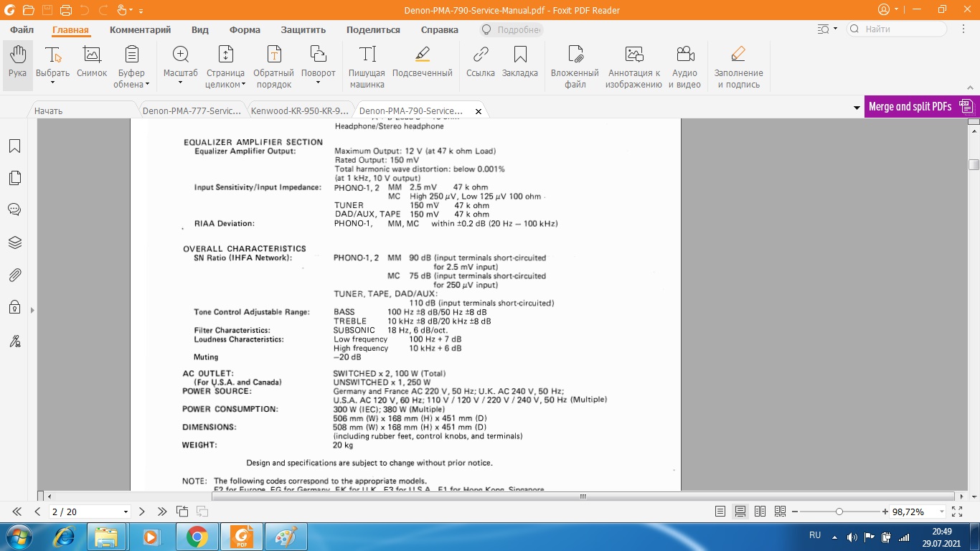Insert a link with Ссылка tool
The height and width of the screenshot is (551, 980).
pos(480,62)
